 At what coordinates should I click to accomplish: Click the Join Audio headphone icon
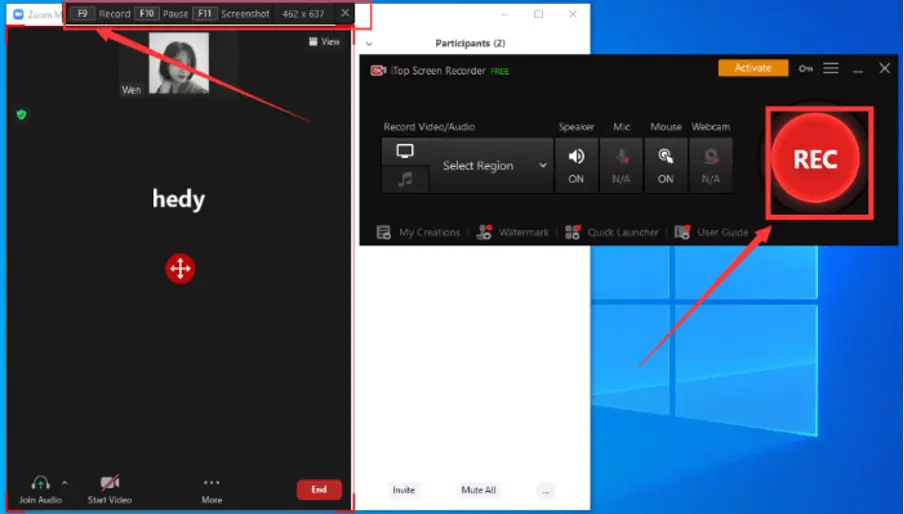point(41,483)
